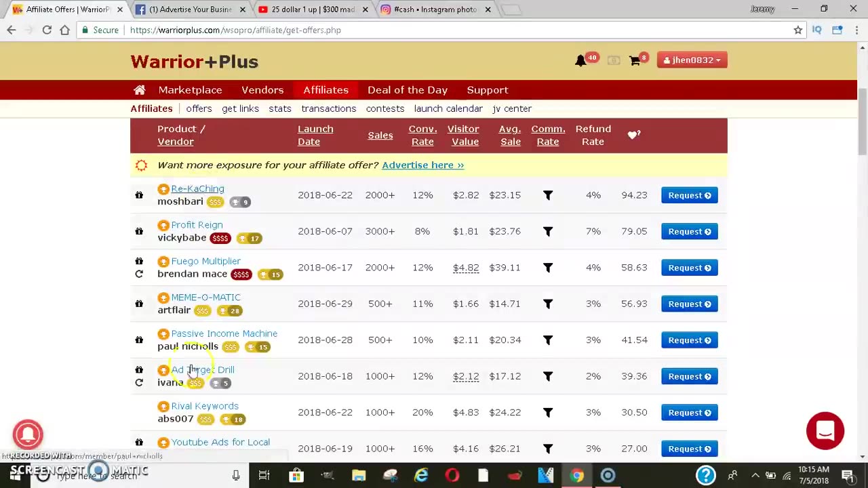The image size is (868, 488).
Task: Click the Warrior+Plus logo
Action: 195,62
